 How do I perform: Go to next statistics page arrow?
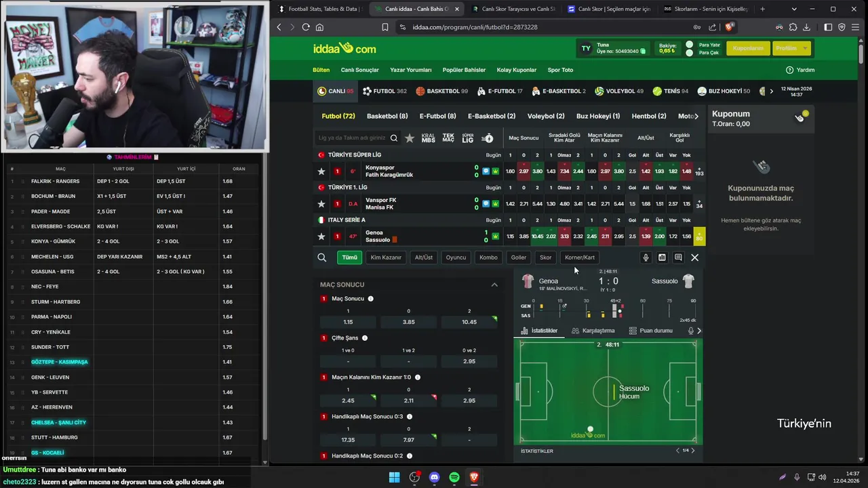(x=692, y=451)
